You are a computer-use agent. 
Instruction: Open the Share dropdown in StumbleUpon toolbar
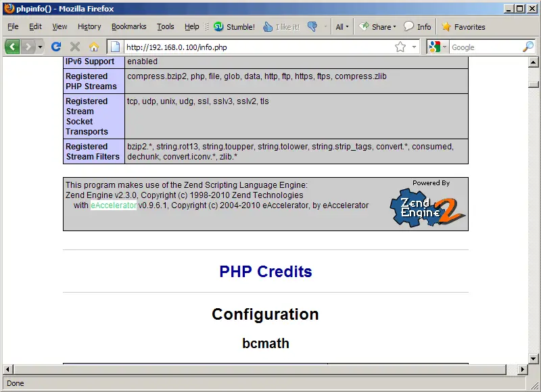377,26
